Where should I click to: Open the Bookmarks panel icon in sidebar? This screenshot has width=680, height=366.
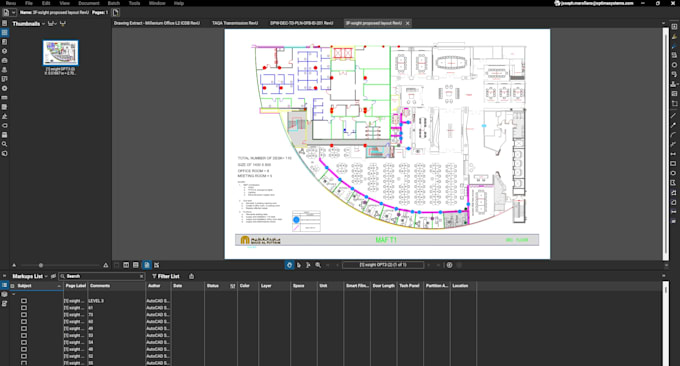click(x=4, y=42)
